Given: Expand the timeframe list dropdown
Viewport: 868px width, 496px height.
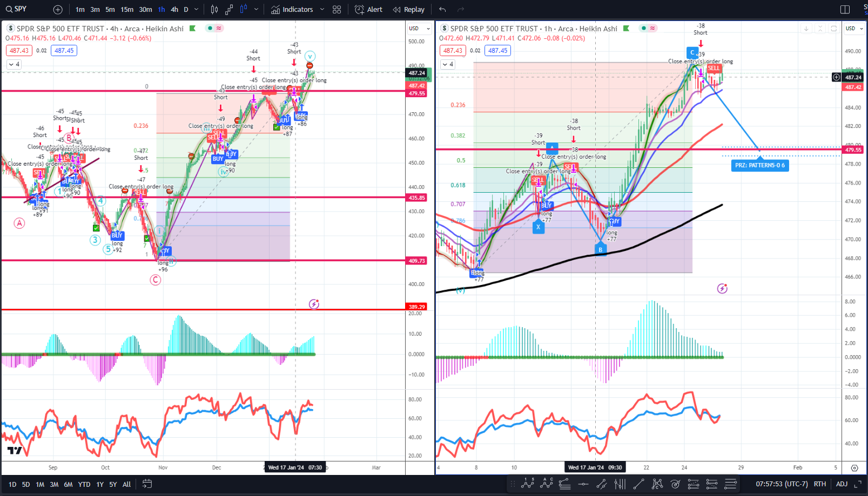Looking at the screenshot, I should click(x=196, y=9).
